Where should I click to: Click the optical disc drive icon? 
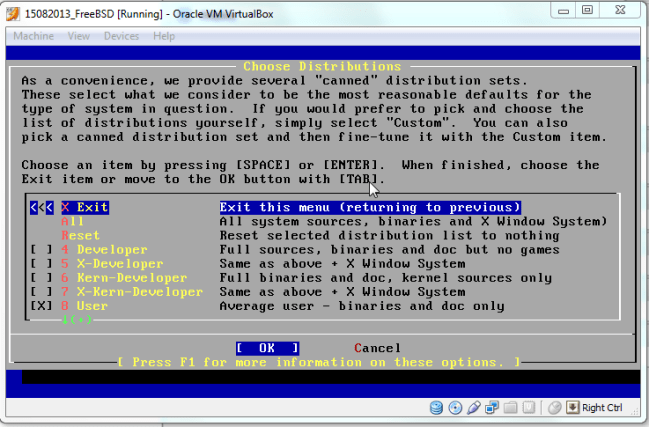(x=455, y=408)
